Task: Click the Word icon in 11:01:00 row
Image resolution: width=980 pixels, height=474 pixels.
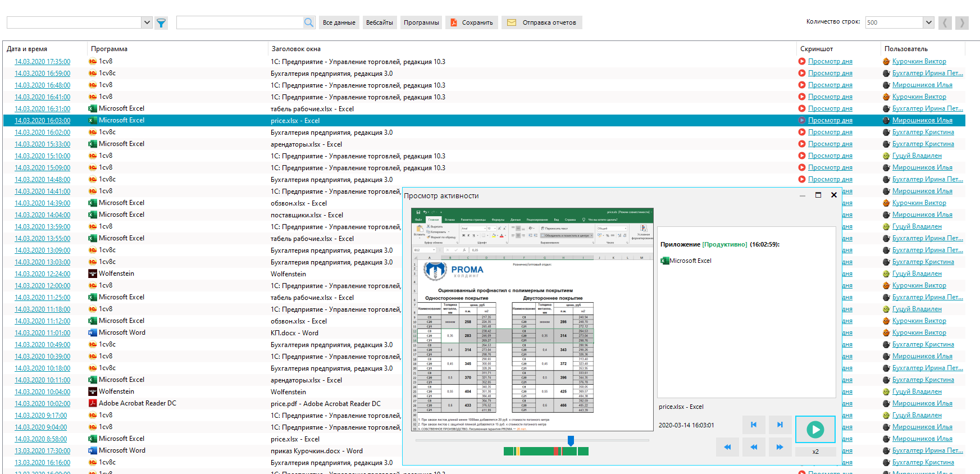Action: (93, 332)
